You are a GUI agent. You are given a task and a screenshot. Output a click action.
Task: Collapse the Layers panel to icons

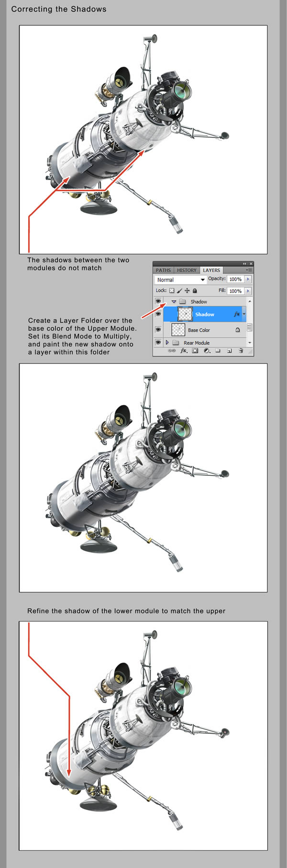point(244,264)
